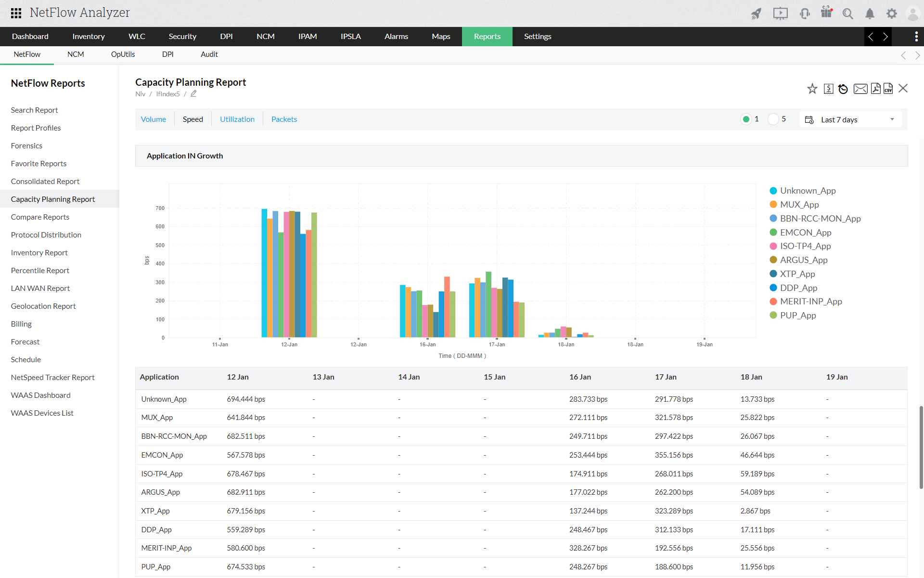Open the three-dot overflow menu in navbar

pyautogui.click(x=916, y=37)
